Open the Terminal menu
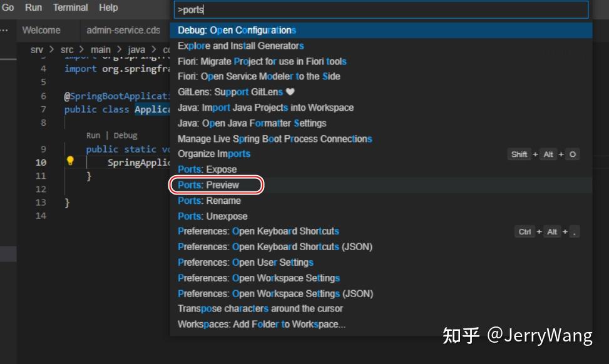The width and height of the screenshot is (609, 364). pos(70,8)
